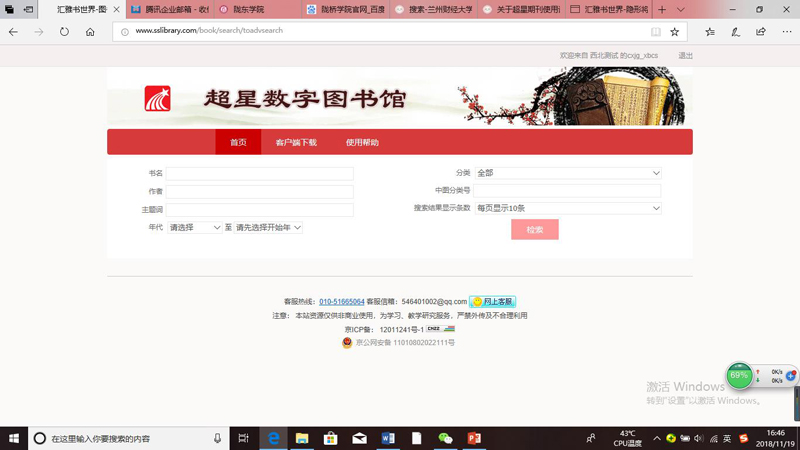Viewport: 800px width, 450px height.
Task: Close the 汇雅书世界-图 tab
Action: (116, 10)
